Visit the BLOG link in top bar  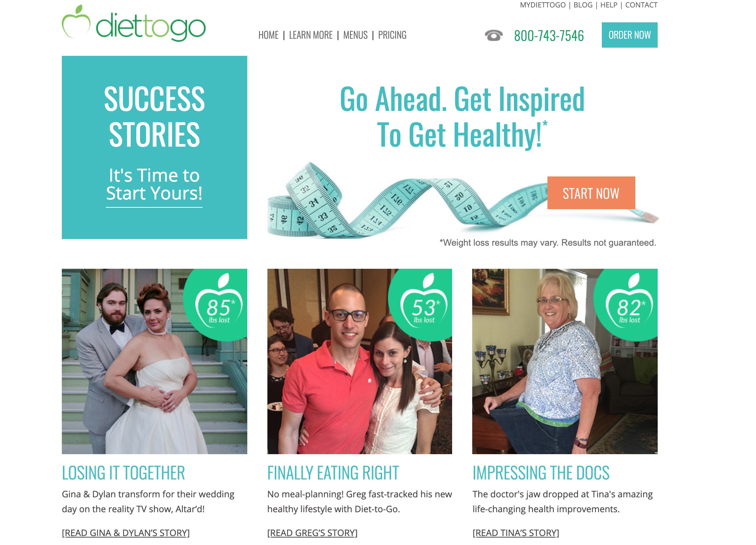(583, 5)
